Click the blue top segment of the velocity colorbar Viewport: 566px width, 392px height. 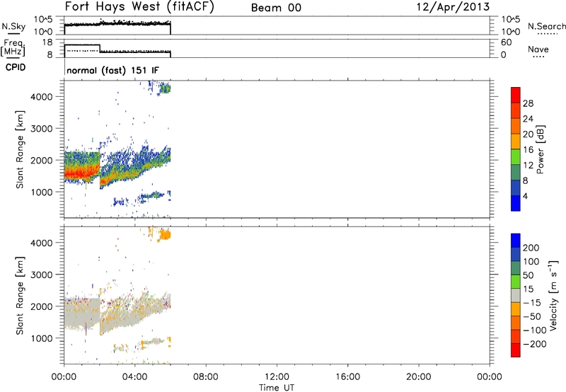click(x=516, y=241)
